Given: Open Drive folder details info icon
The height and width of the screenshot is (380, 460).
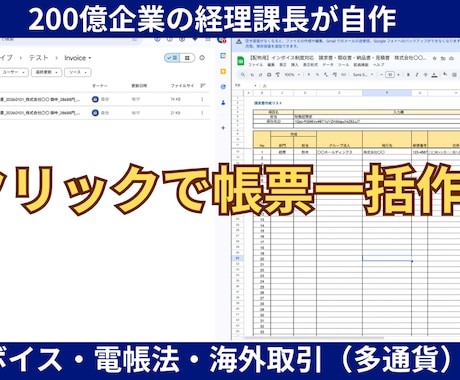Looking at the screenshot, I should (202, 58).
